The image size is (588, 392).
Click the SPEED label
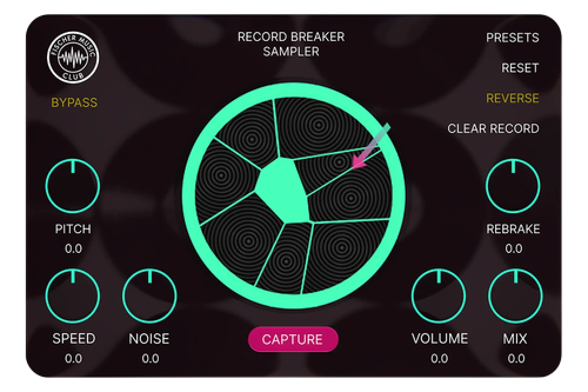click(74, 338)
